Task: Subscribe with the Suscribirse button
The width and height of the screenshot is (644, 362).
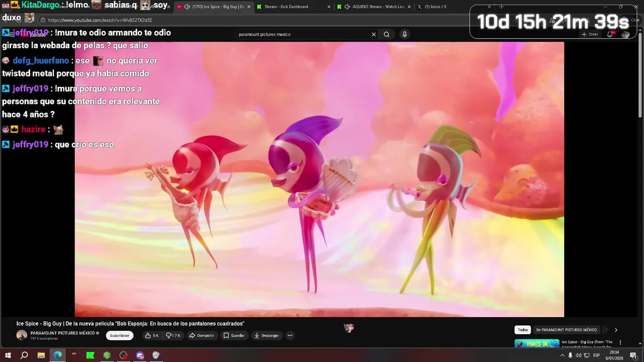Action: tap(120, 335)
